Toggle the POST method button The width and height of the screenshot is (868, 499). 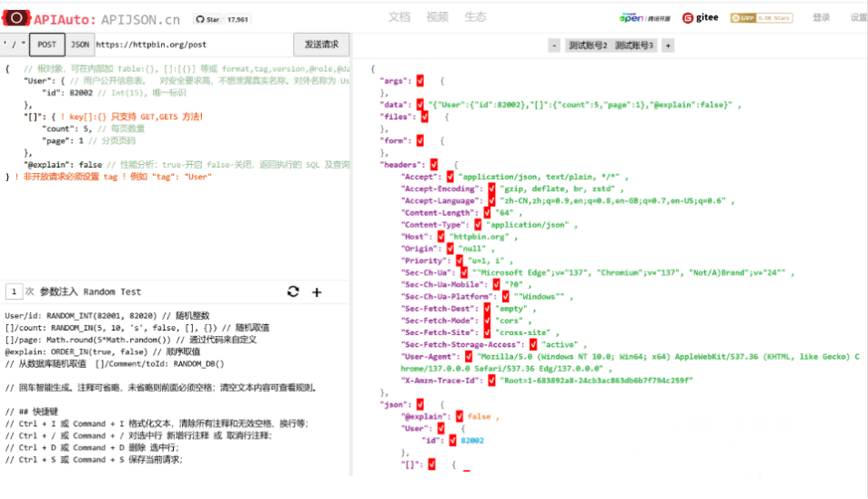coord(47,45)
